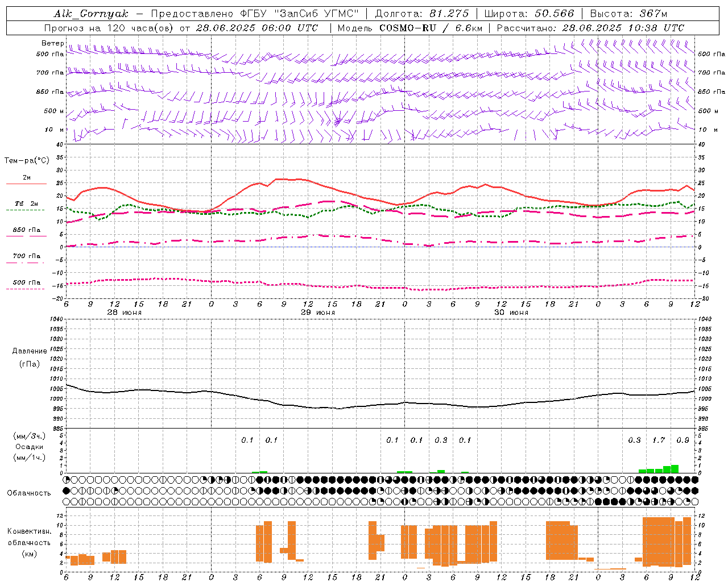Click the Td 2м legend label
The height and width of the screenshot is (582, 728).
click(x=27, y=203)
